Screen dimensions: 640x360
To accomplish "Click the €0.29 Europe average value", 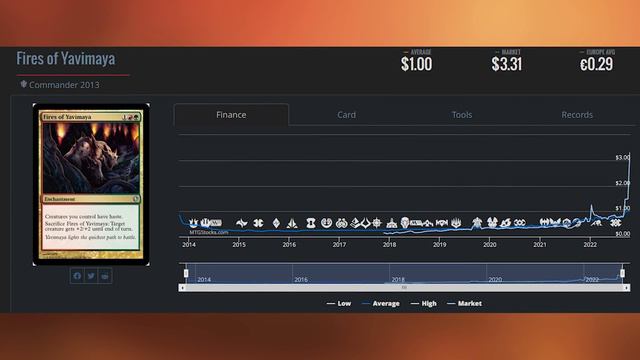I will 597,64.
